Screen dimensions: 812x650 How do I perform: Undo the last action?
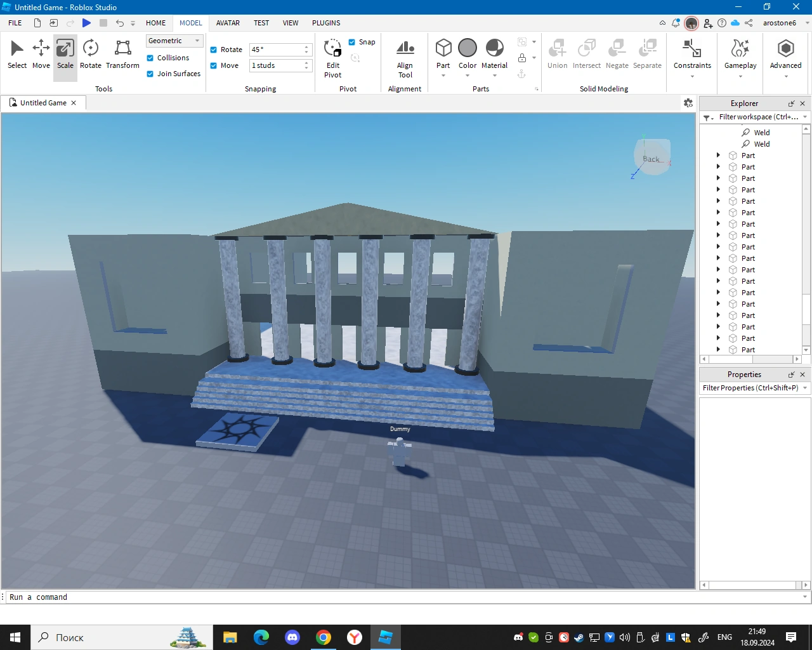(120, 23)
